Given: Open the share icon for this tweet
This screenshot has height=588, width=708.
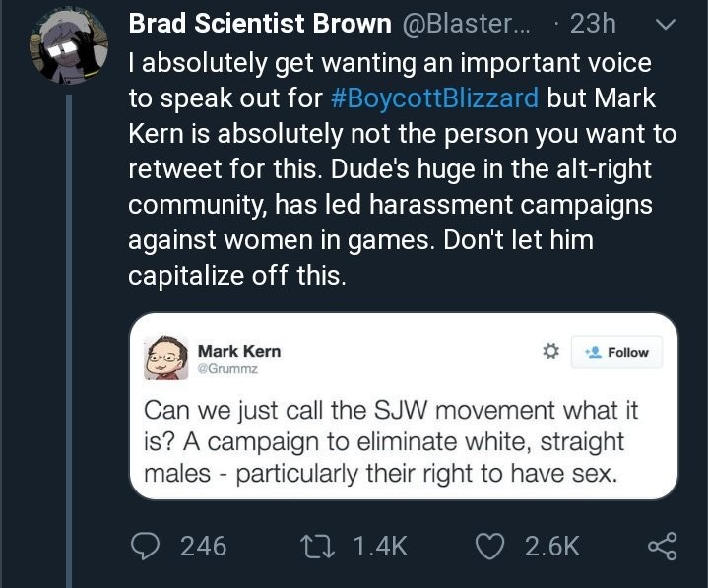Looking at the screenshot, I should click(x=664, y=546).
